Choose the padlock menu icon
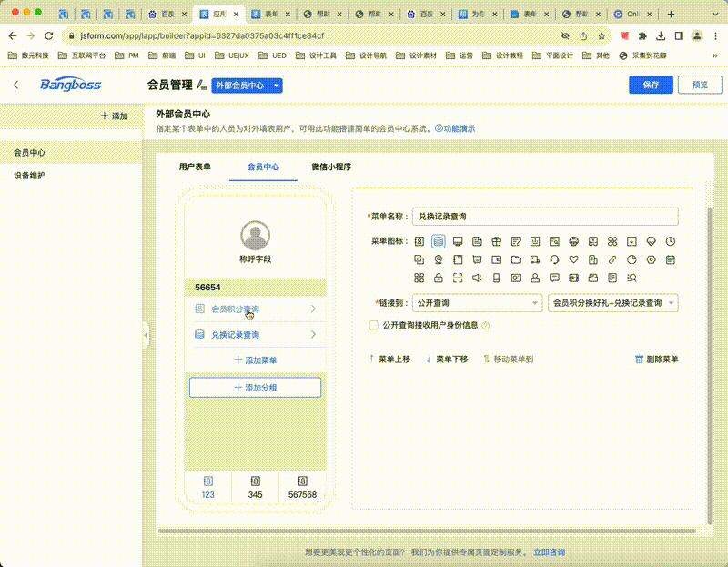The image size is (728, 567). tap(438, 277)
